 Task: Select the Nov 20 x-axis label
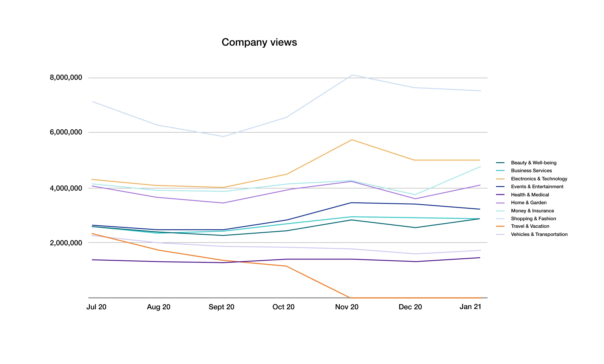[x=347, y=307]
